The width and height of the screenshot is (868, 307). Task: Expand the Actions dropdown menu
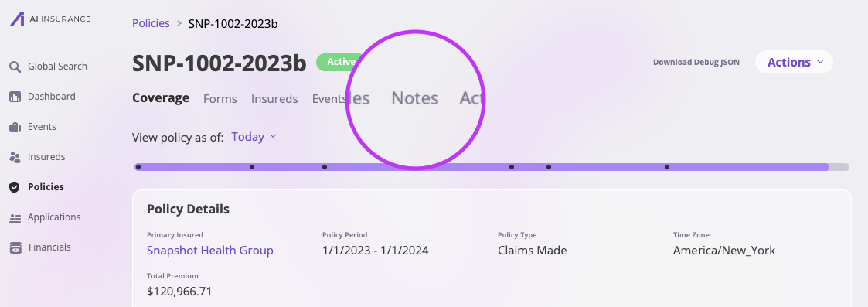tap(794, 62)
